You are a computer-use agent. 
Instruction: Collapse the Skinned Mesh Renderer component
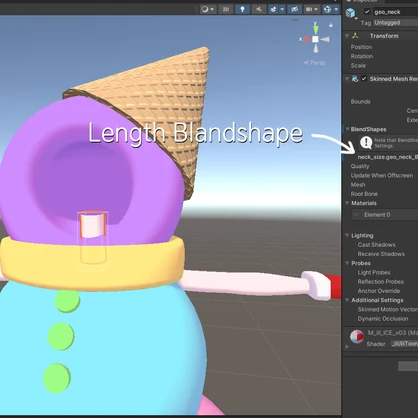pos(347,79)
